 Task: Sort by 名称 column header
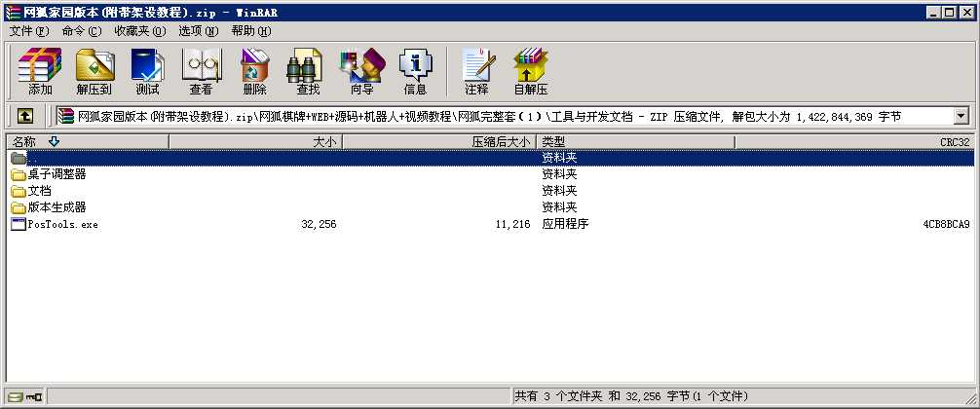[88, 142]
